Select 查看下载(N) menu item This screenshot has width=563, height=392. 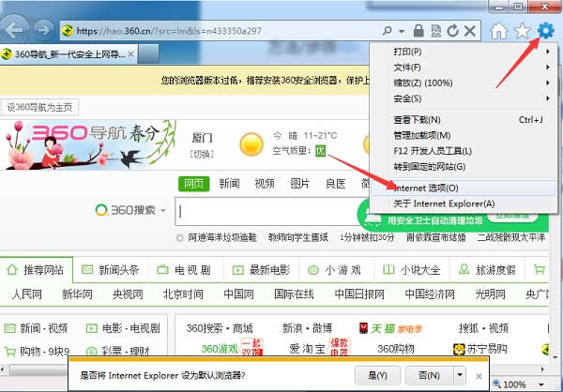[464, 119]
